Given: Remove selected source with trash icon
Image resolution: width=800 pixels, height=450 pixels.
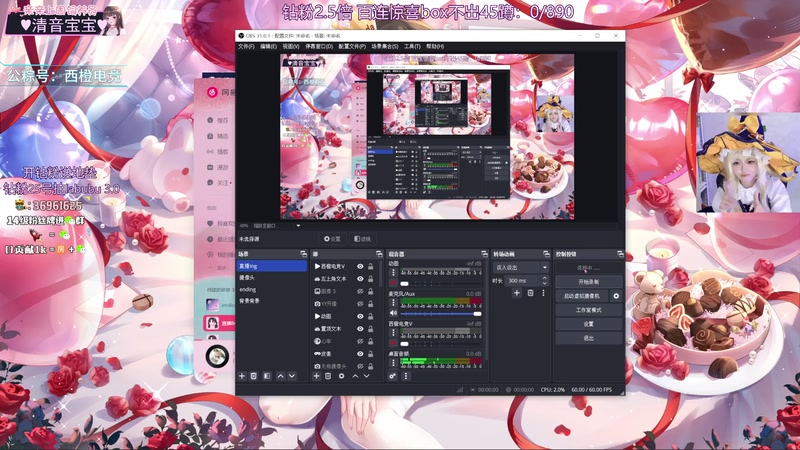Looking at the screenshot, I should [328, 376].
